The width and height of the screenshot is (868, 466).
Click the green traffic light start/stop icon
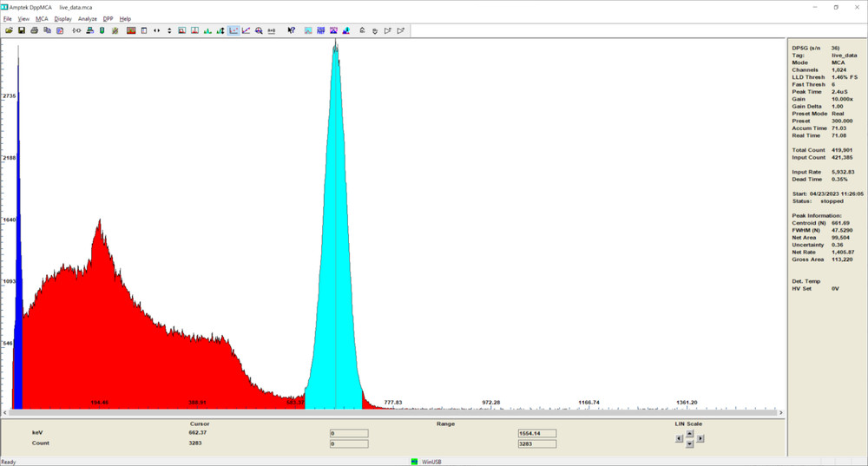pos(102,31)
